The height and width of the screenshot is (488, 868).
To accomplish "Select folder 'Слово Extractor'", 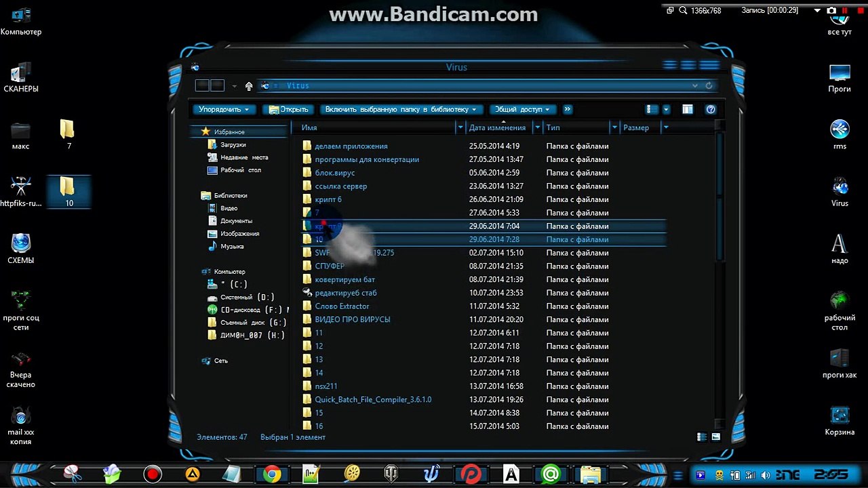I will point(342,306).
